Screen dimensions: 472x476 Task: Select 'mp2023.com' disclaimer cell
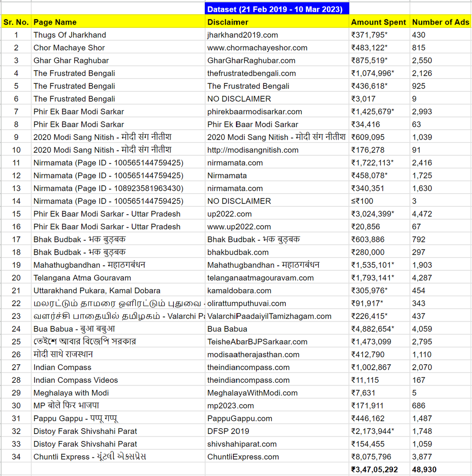(277, 405)
